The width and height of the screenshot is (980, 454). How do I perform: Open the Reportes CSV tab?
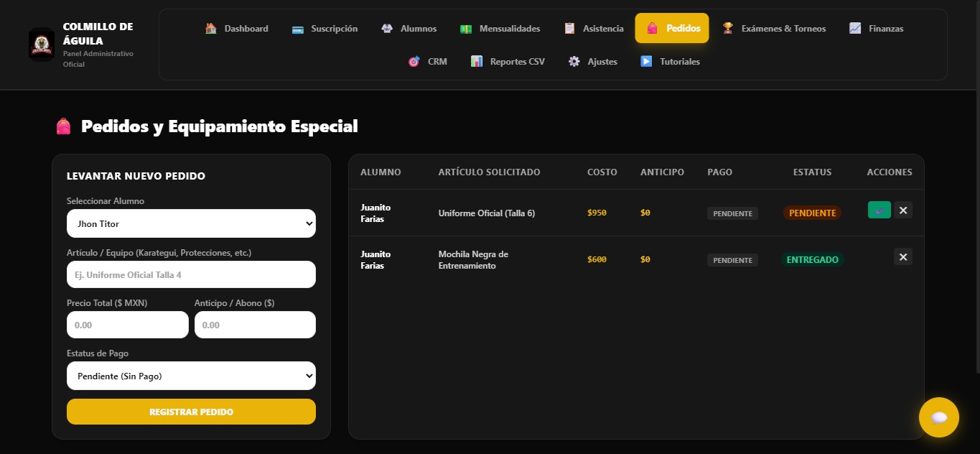pos(508,62)
